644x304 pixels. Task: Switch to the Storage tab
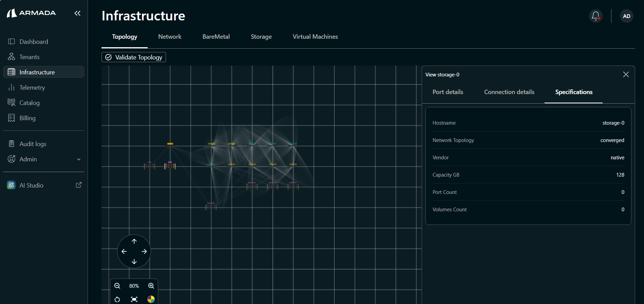coord(261,37)
